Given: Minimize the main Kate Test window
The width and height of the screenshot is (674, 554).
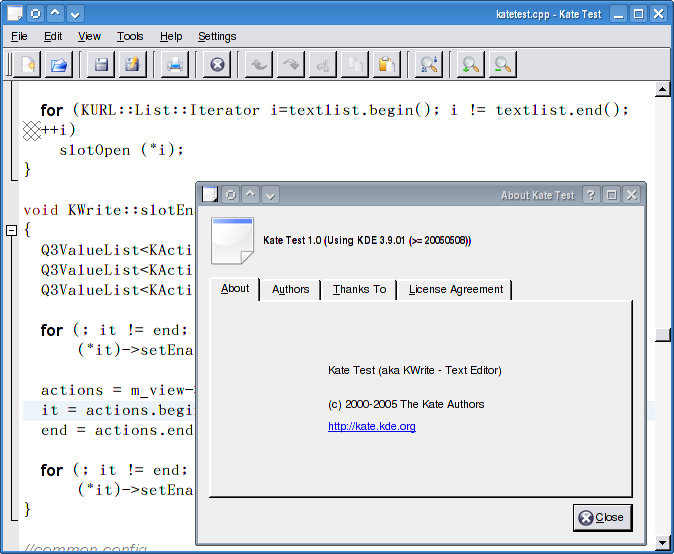Looking at the screenshot, I should pyautogui.click(x=619, y=14).
